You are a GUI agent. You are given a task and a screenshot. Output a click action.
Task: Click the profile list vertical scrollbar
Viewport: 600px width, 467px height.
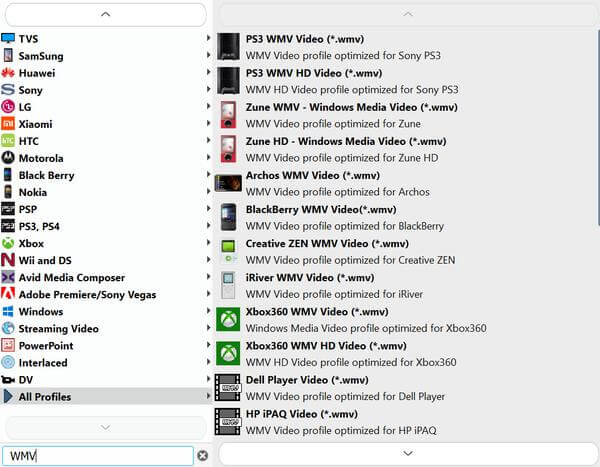pos(598,126)
